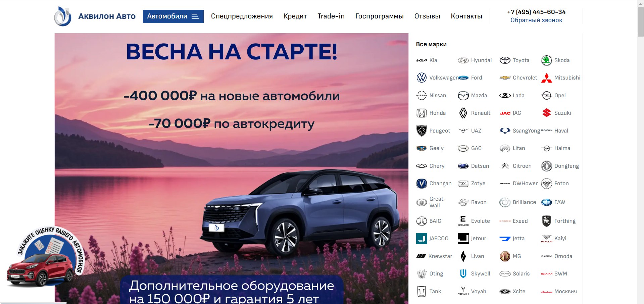Click the Changan logo icon
The height and width of the screenshot is (304, 644).
pyautogui.click(x=422, y=184)
